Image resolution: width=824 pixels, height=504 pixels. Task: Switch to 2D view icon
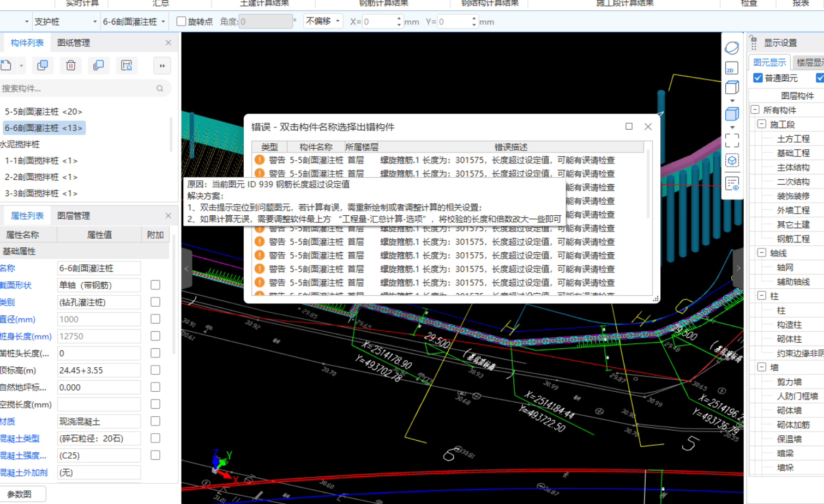pyautogui.click(x=732, y=68)
